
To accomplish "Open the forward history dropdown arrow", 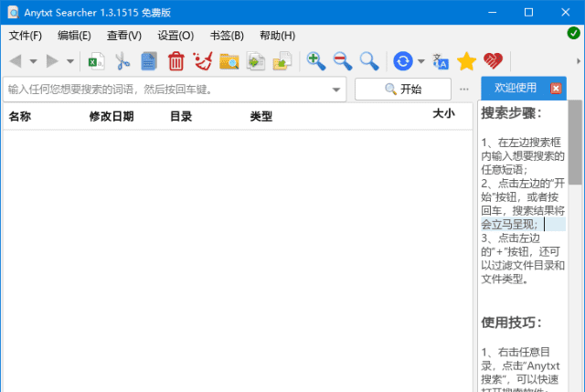I will tap(70, 61).
